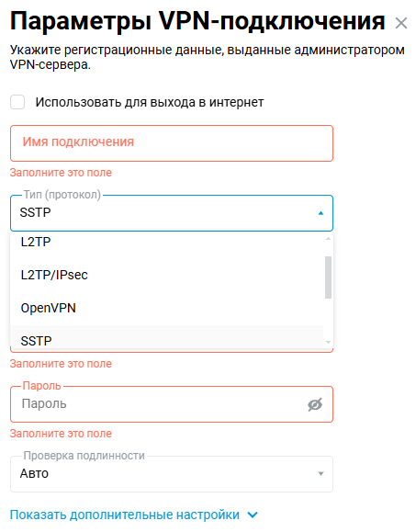Image resolution: width=416 pixels, height=532 pixels.
Task: Pick SSTP option in dropdown list
Action: [x=167, y=339]
